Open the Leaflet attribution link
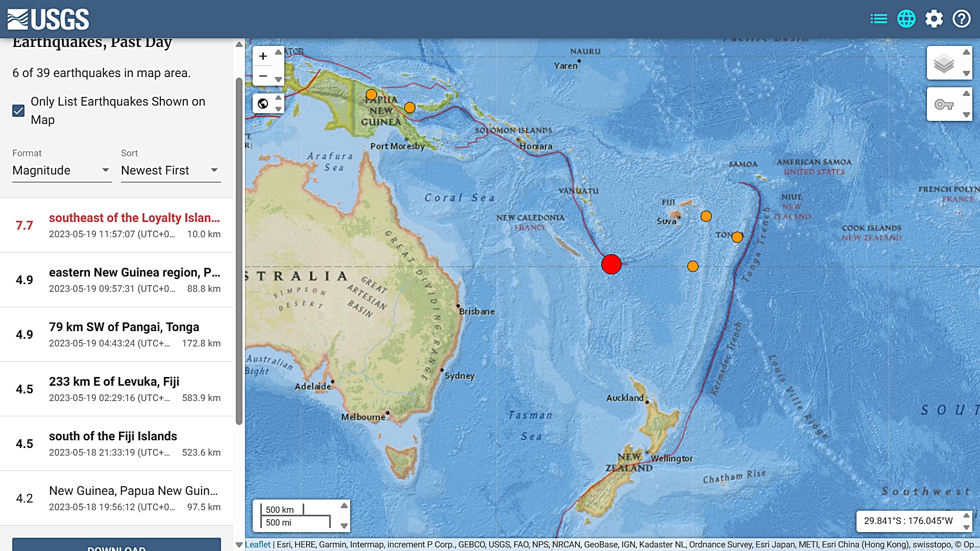 pyautogui.click(x=258, y=544)
